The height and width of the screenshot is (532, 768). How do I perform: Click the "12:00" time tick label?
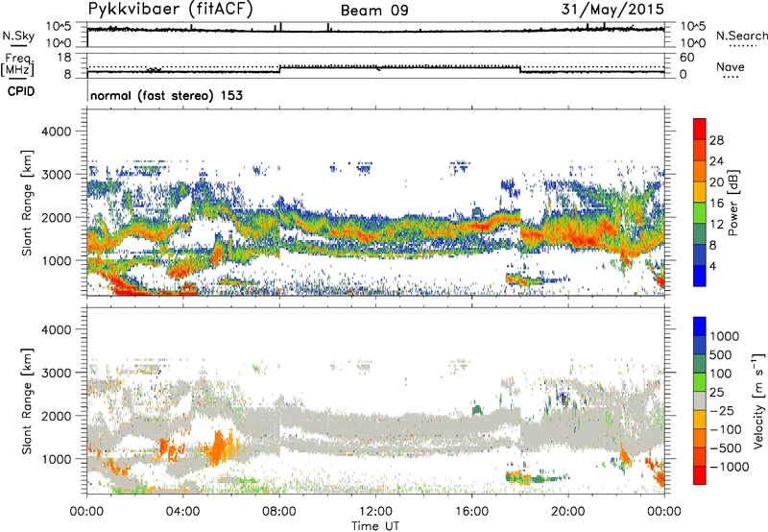pyautogui.click(x=375, y=512)
